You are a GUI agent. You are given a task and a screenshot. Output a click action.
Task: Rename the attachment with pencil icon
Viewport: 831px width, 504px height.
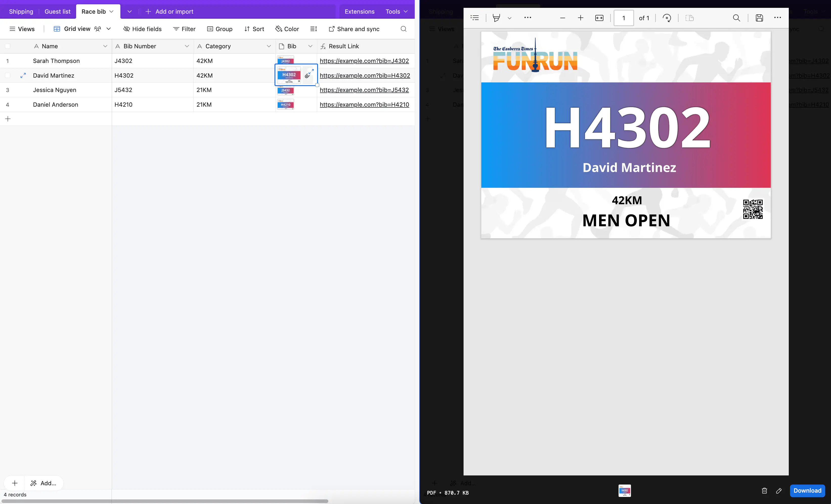[779, 491]
